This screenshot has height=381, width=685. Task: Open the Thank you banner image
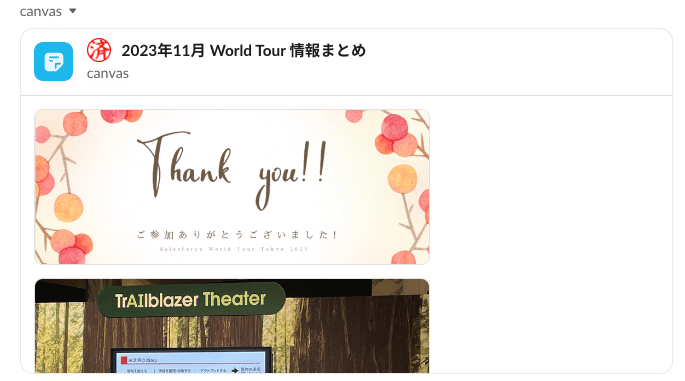[232, 187]
